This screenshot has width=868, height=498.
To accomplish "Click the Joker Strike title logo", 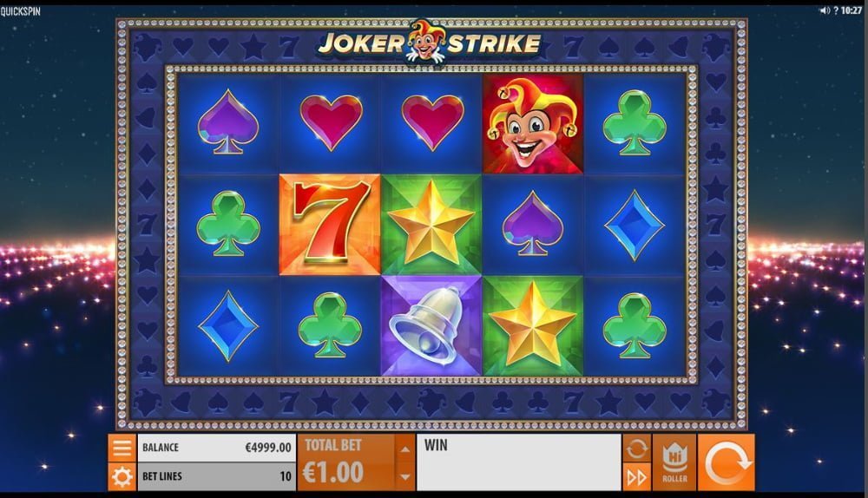I will click(429, 43).
